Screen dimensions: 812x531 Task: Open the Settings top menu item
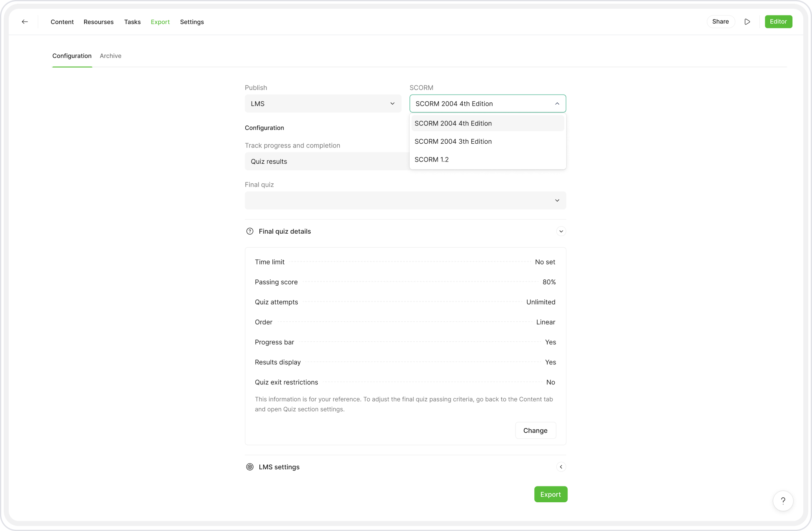pyautogui.click(x=192, y=22)
